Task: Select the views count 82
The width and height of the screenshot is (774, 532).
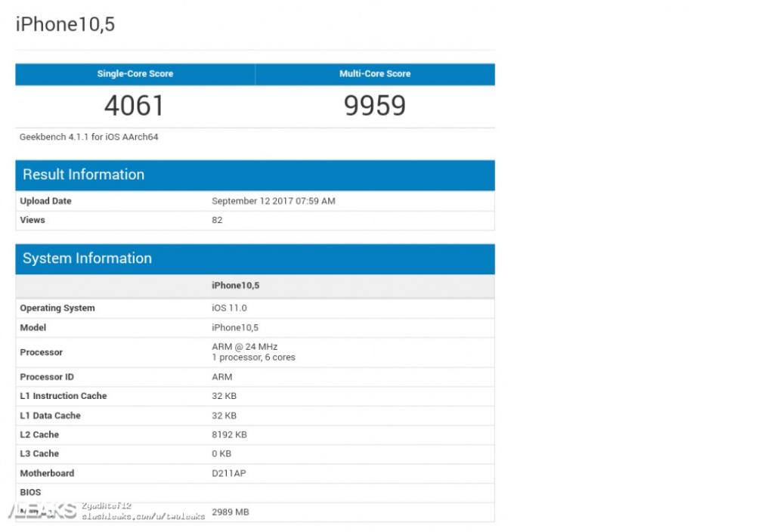Action: [217, 220]
